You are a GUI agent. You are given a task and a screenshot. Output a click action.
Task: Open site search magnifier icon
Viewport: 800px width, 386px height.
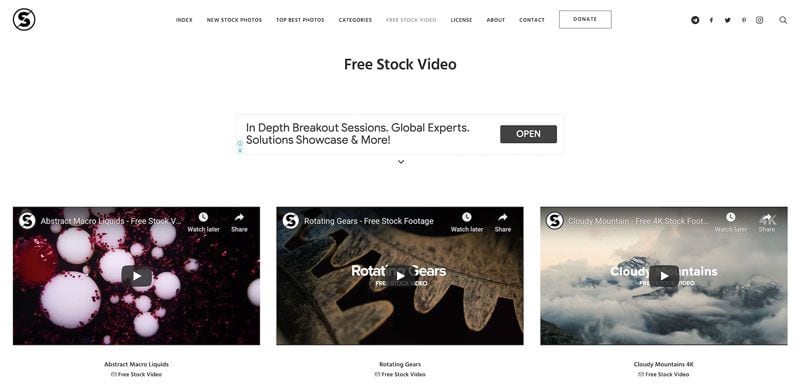coord(783,20)
